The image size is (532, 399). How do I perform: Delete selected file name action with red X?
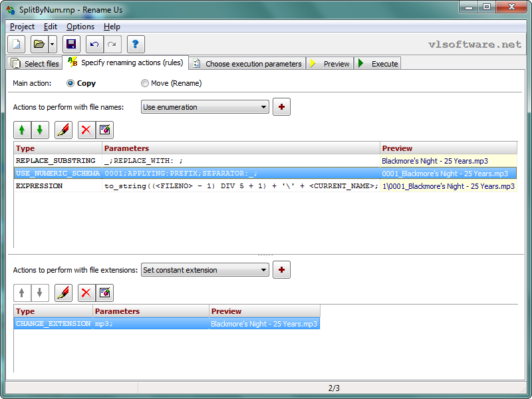86,130
